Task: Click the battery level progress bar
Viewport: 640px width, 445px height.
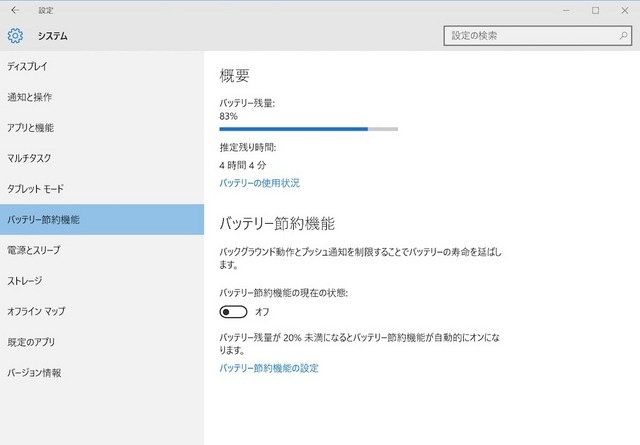Action: (309, 129)
